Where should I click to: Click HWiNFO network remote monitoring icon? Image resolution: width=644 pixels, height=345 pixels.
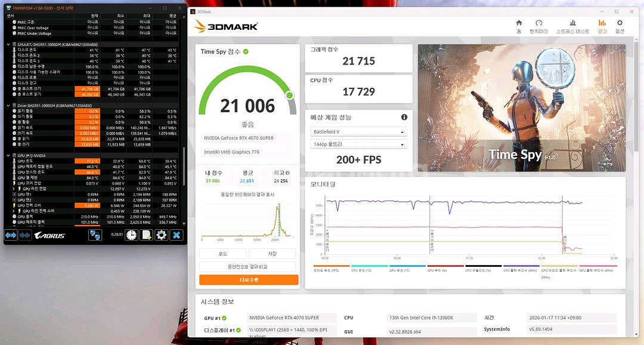coord(95,235)
